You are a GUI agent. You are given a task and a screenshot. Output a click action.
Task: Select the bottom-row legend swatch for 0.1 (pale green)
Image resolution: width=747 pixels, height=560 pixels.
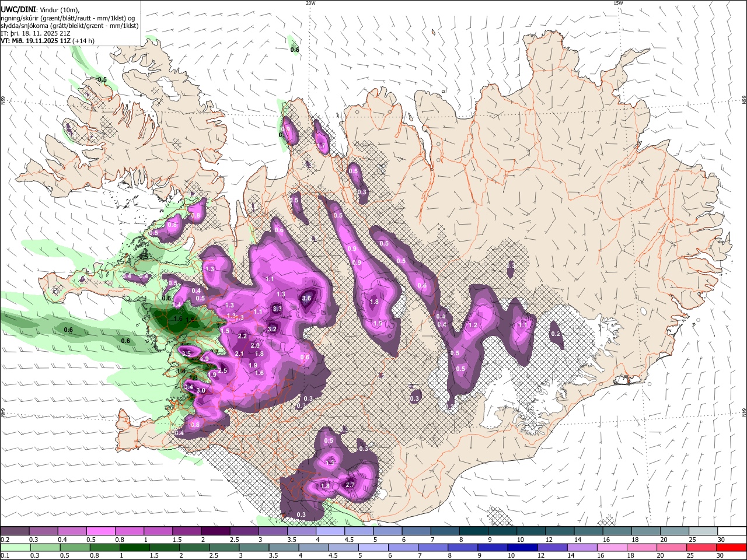pyautogui.click(x=15, y=547)
